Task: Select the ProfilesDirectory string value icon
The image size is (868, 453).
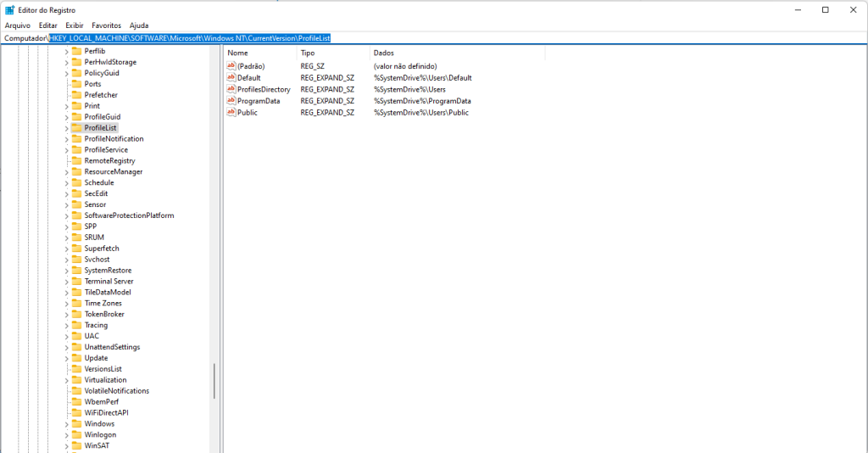Action: [x=231, y=89]
